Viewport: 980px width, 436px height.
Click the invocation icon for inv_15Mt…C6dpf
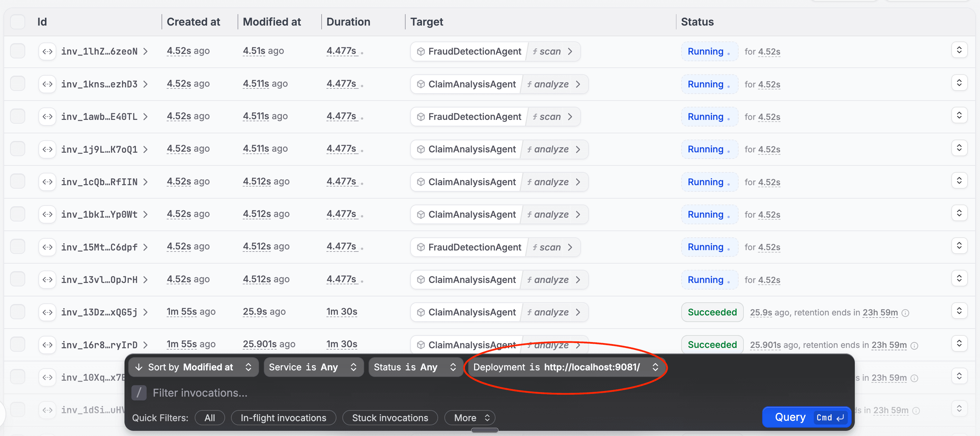pyautogui.click(x=48, y=247)
